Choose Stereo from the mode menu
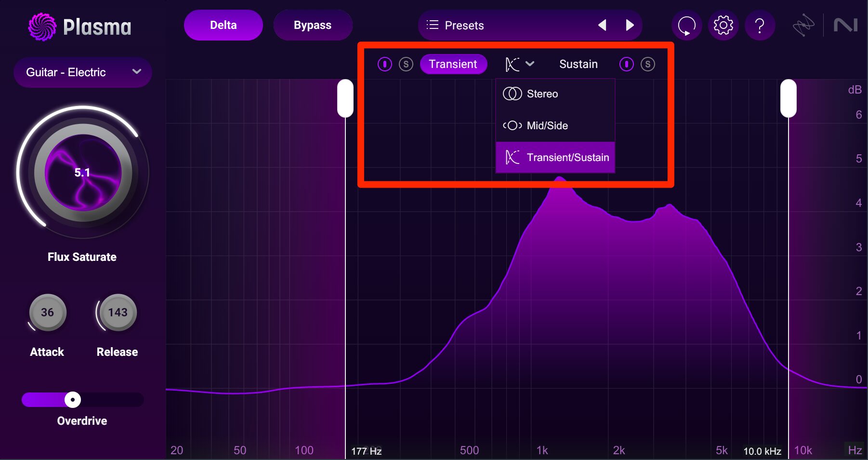This screenshot has width=868, height=460. point(555,94)
